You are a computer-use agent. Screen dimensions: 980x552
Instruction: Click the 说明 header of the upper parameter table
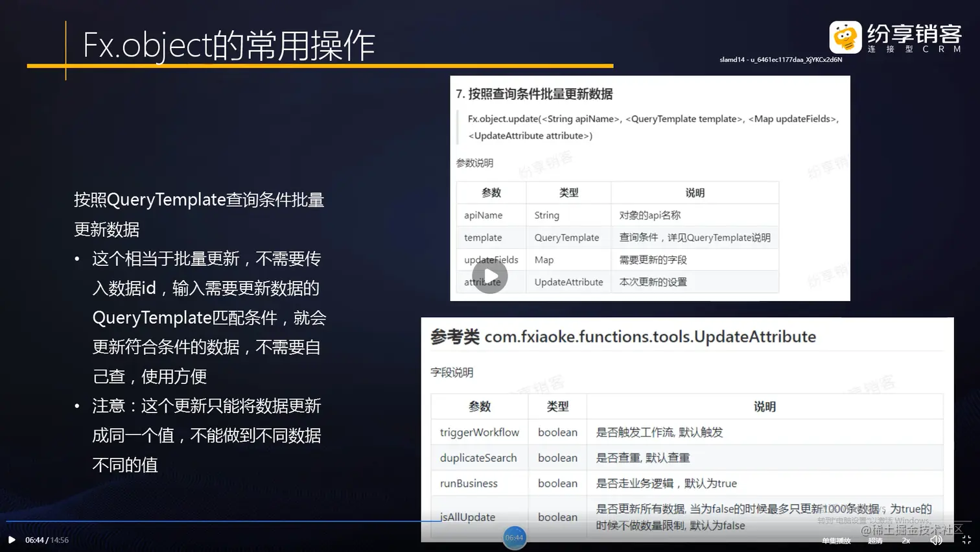point(695,193)
